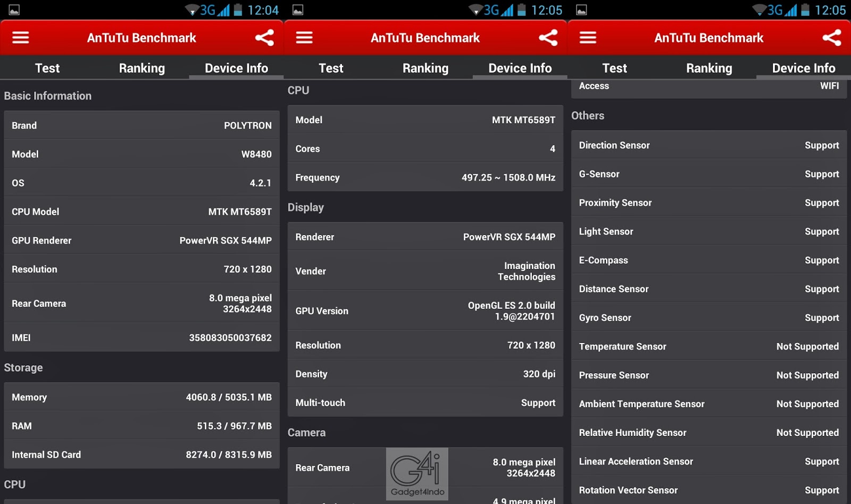Select the Internal SD Card row
This screenshot has height=504, width=851.
(141, 455)
